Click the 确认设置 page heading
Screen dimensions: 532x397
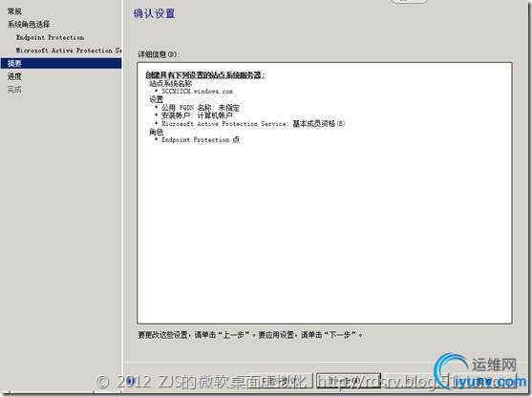(x=154, y=13)
